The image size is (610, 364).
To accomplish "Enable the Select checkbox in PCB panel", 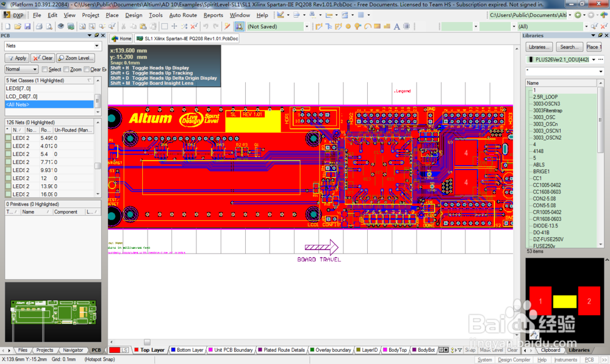I will tap(45, 70).
